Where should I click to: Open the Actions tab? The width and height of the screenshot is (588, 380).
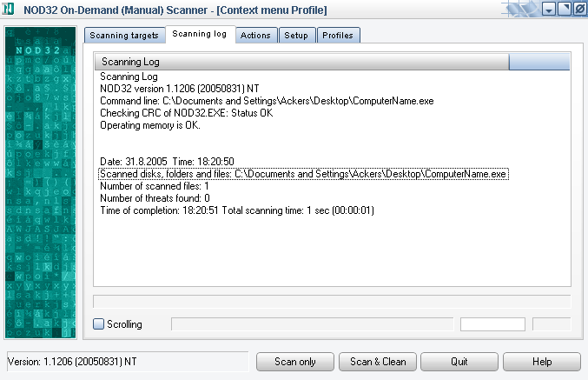coord(255,36)
